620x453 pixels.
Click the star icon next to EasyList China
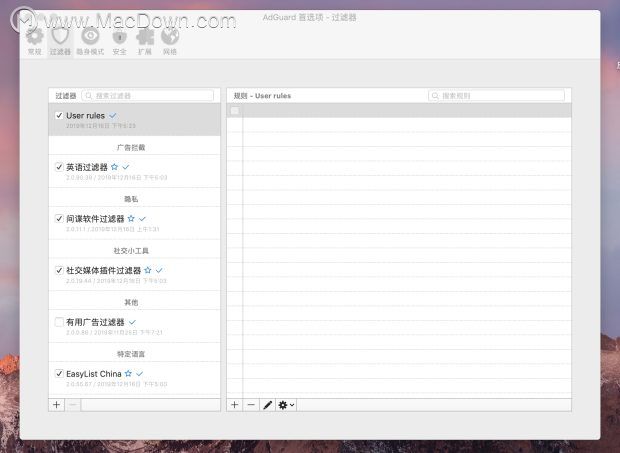click(x=128, y=374)
